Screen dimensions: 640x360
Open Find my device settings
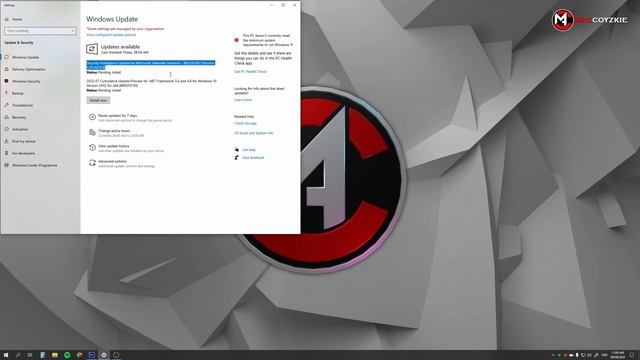(x=23, y=141)
